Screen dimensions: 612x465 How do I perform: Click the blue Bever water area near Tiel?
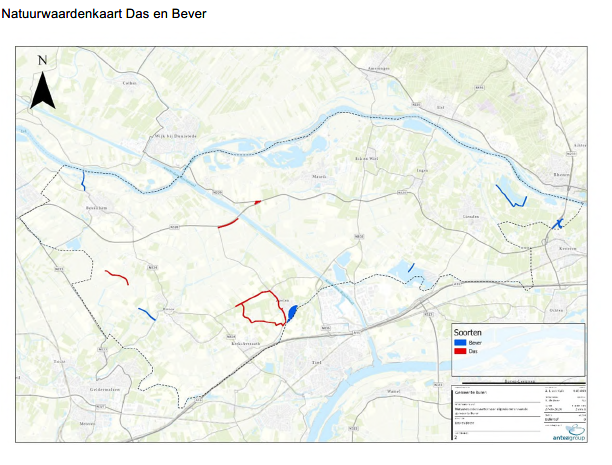pos(292,313)
